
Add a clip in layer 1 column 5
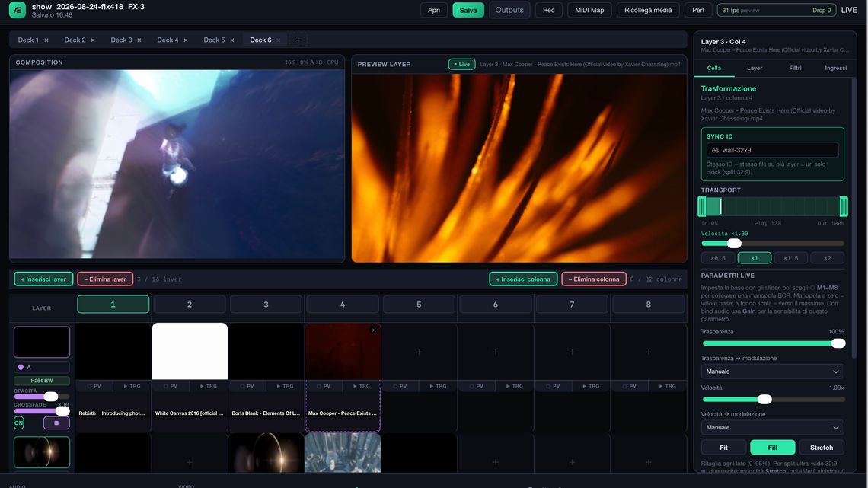[x=419, y=352]
